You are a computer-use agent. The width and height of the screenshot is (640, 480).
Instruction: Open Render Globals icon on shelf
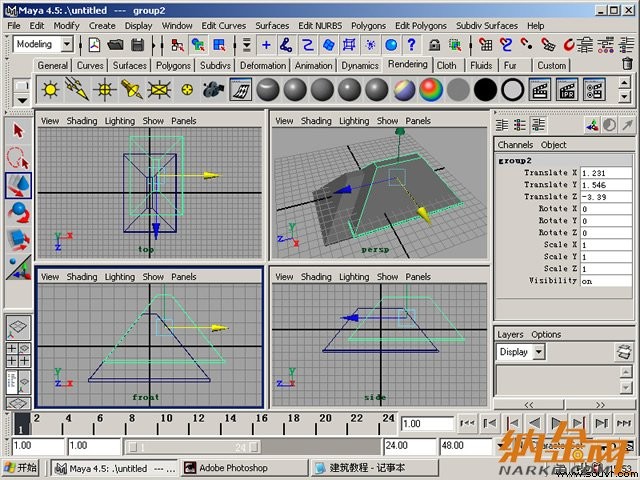click(x=594, y=89)
